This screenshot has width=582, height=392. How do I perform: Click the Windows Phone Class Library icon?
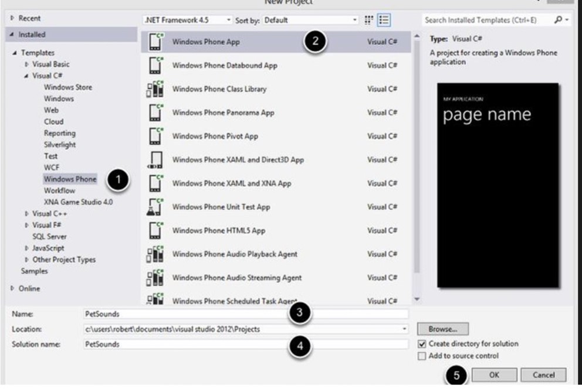click(x=154, y=89)
